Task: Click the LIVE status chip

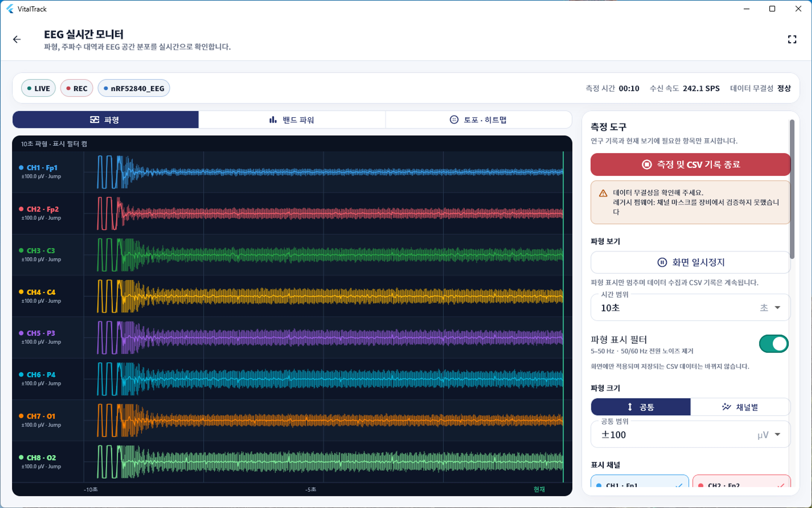Action: 38,88
